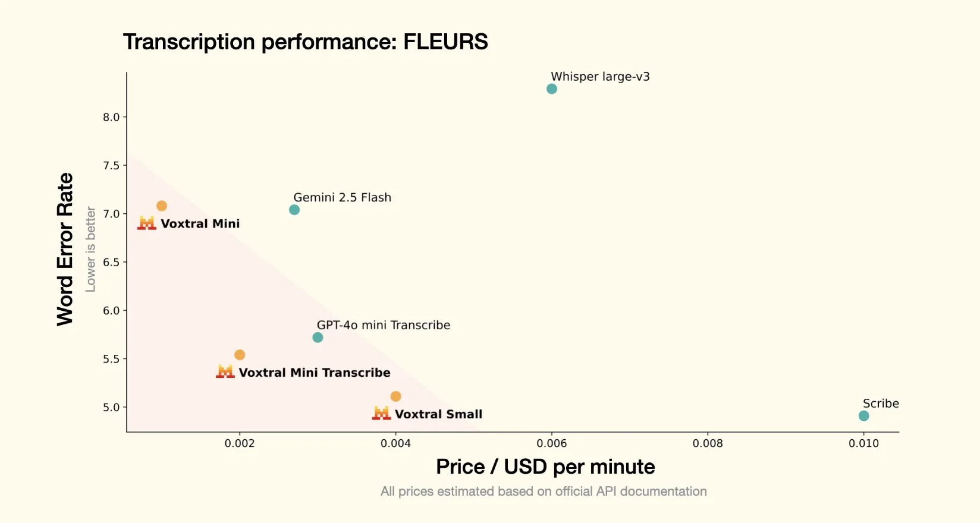Click the Mistral logo beside Voxtral Small
This screenshot has height=523, width=980.
[x=381, y=414]
